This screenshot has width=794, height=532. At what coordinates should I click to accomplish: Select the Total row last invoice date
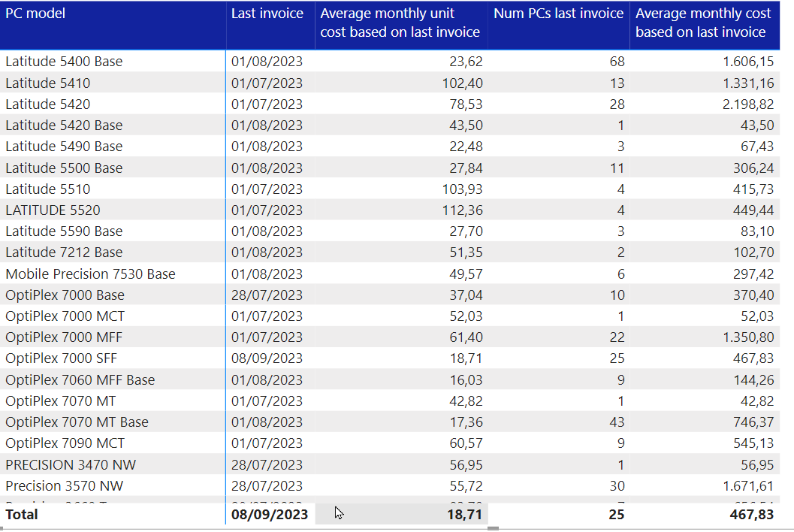tap(270, 514)
